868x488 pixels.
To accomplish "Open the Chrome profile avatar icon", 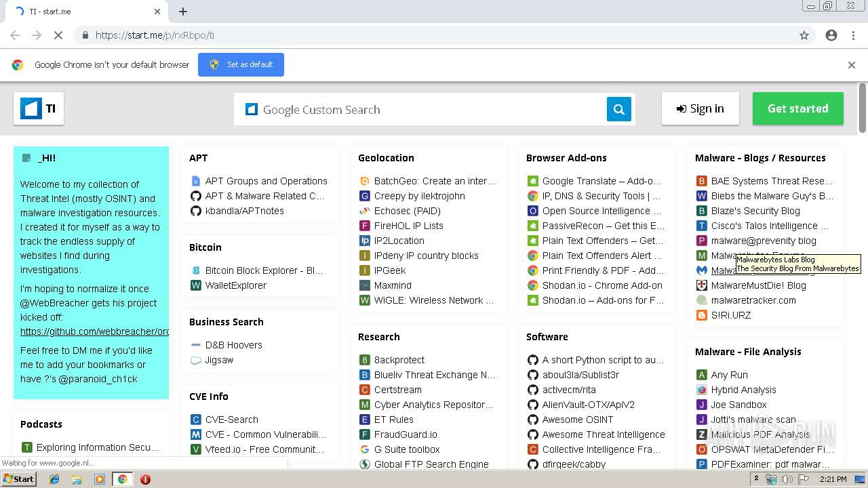I will 831,35.
